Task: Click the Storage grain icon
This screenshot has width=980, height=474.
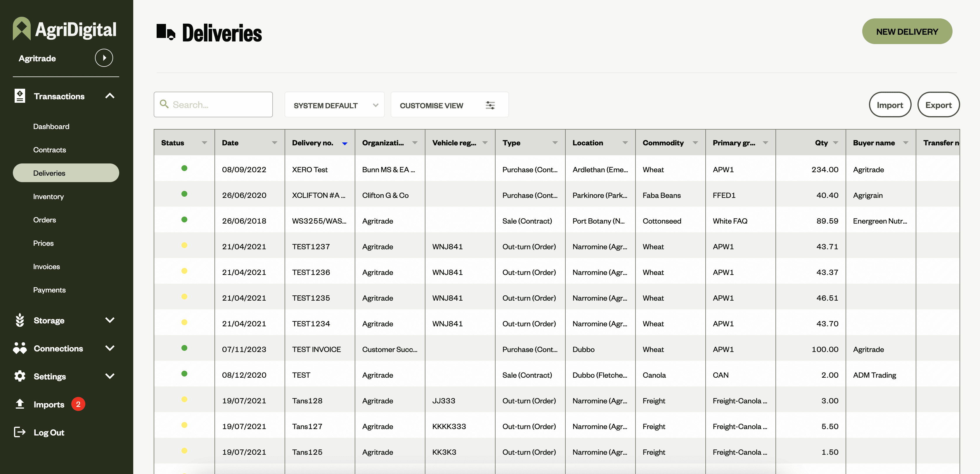Action: coord(20,320)
